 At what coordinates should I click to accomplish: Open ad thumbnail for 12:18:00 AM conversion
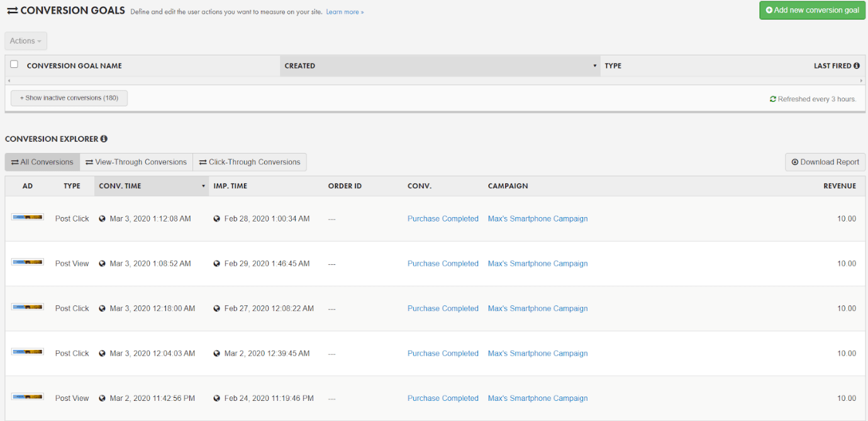(28, 306)
